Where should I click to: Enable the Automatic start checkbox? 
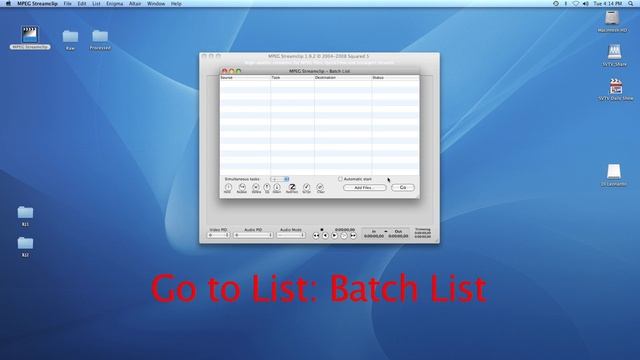(x=340, y=179)
